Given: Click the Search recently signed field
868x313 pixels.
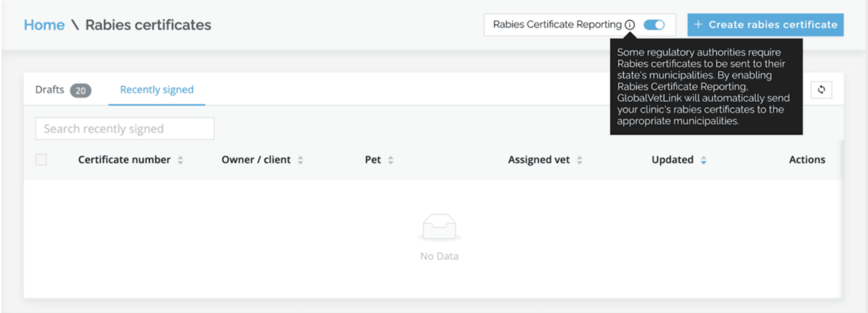Looking at the screenshot, I should point(125,129).
